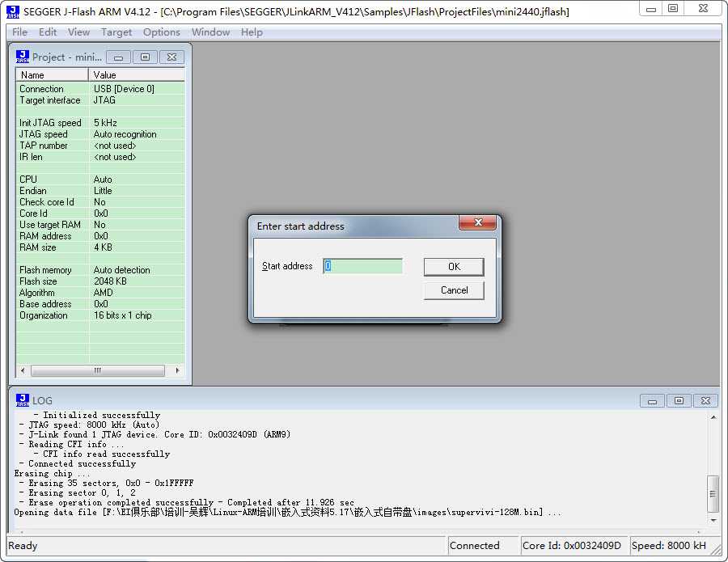Viewport: 728px width, 562px height.
Task: Open the Edit menu
Action: (48, 32)
